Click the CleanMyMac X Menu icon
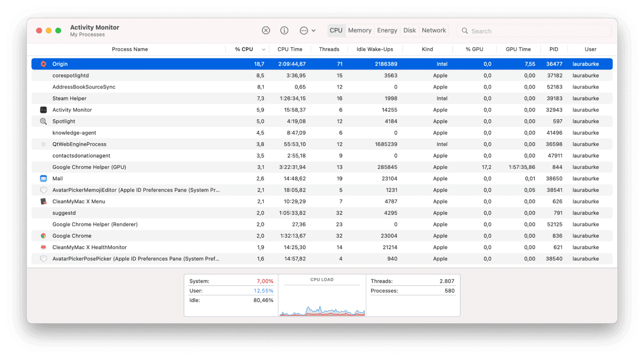 click(43, 201)
